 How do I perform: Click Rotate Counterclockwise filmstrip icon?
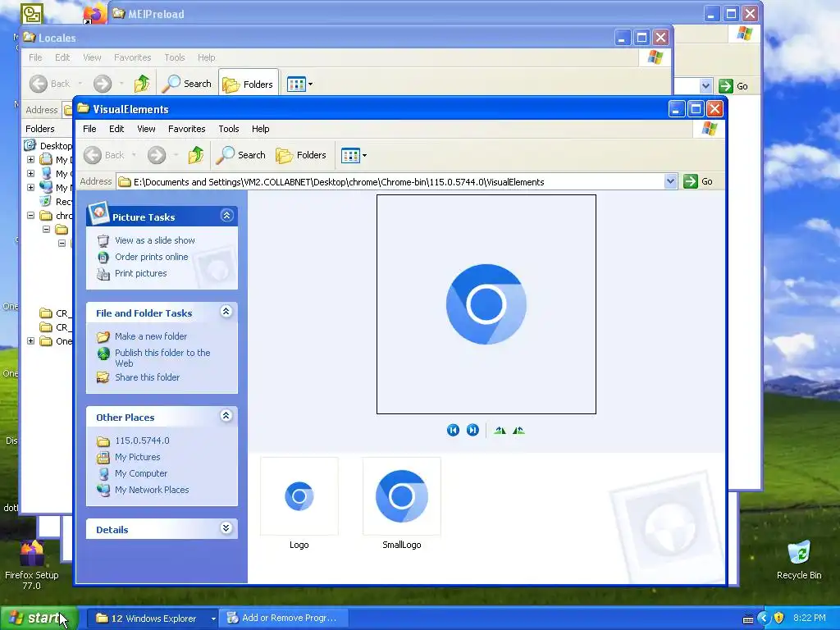518,430
